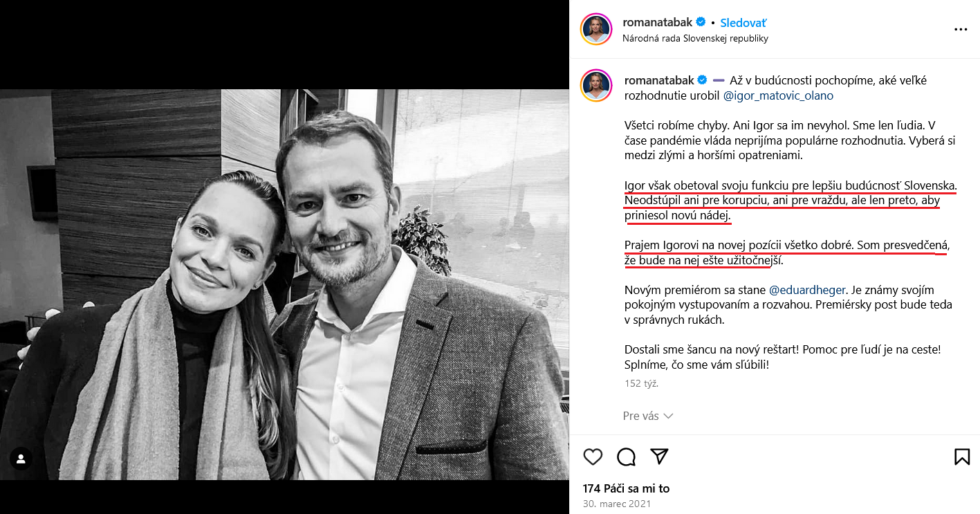Screen dimensions: 980x514
Task: Expand the Pre vás comments dropdown
Action: [648, 416]
